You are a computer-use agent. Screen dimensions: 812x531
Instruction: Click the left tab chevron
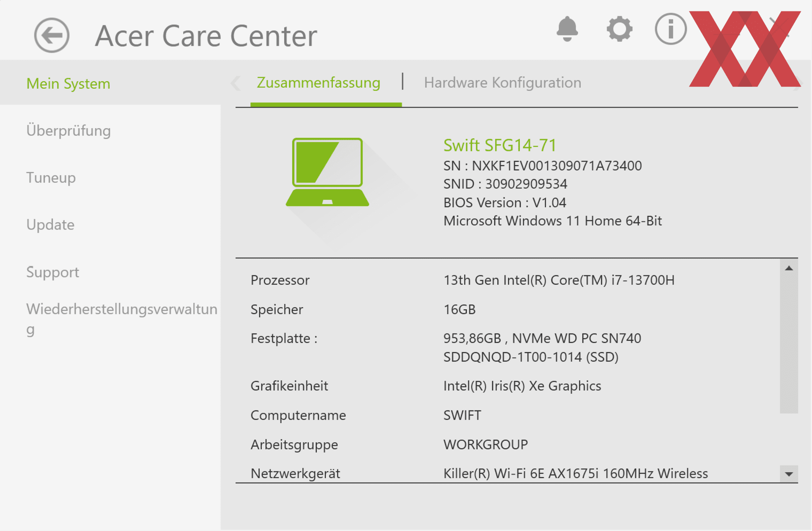click(x=236, y=83)
